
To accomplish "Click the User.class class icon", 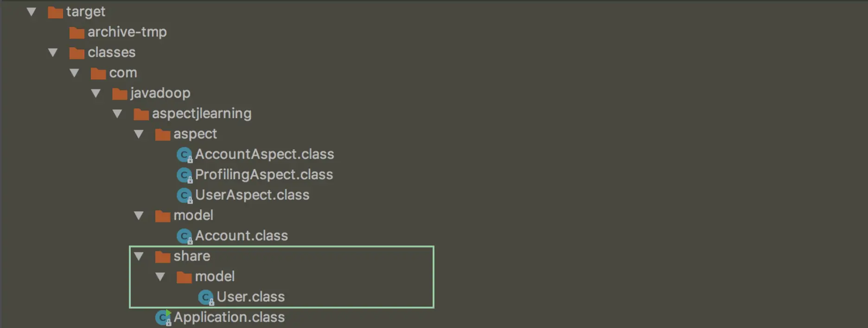I will [205, 297].
